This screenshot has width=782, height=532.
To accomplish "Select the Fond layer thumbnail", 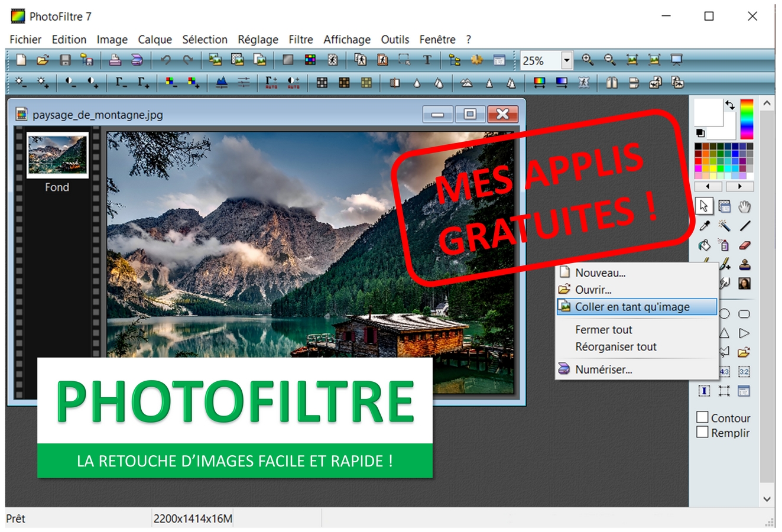I will 57,155.
